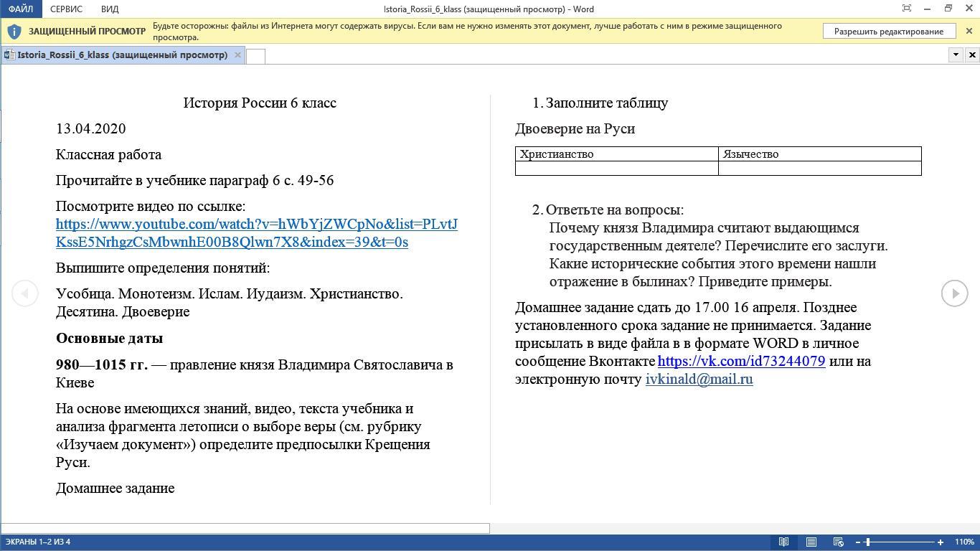The image size is (980, 551).
Task: Click the Двоеверие на Руси table title
Action: [x=575, y=128]
